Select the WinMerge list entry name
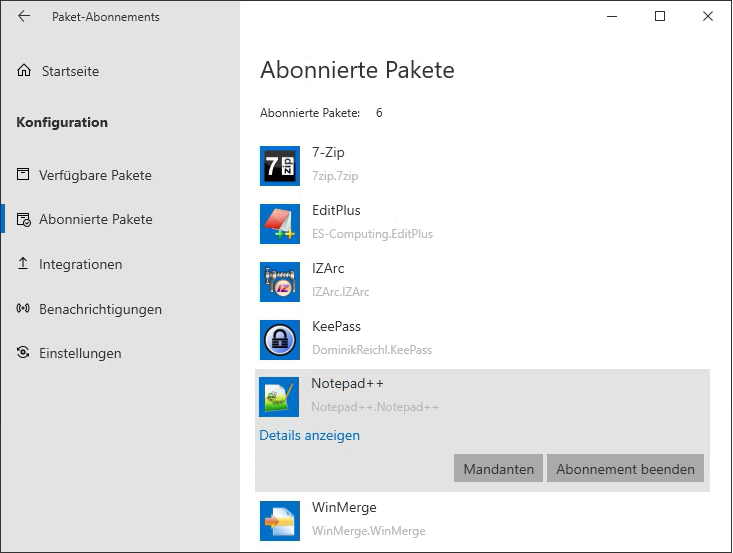 point(343,507)
